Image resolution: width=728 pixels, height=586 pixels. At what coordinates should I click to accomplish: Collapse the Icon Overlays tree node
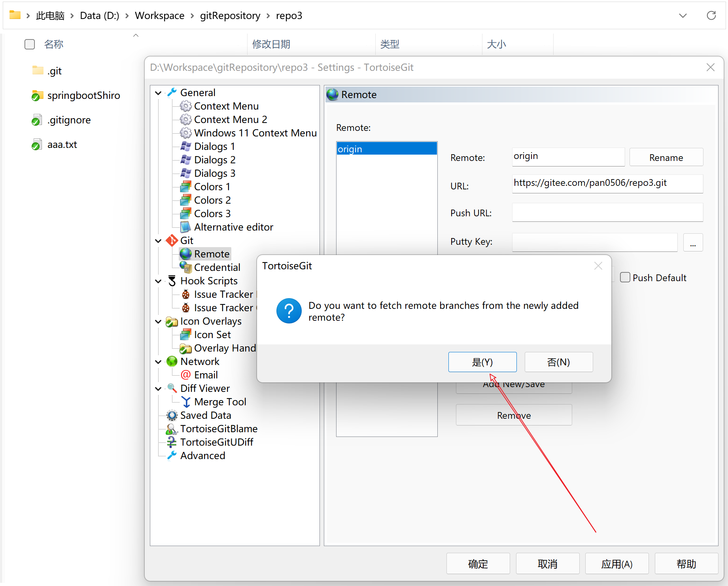(x=158, y=321)
